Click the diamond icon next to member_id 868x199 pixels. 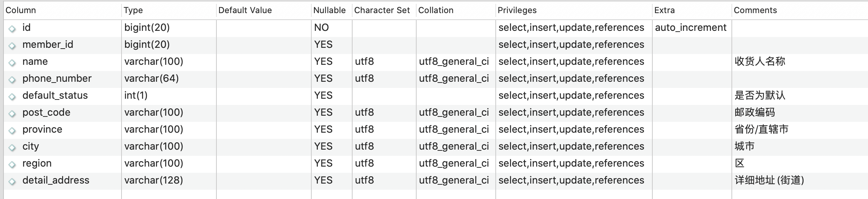click(12, 46)
